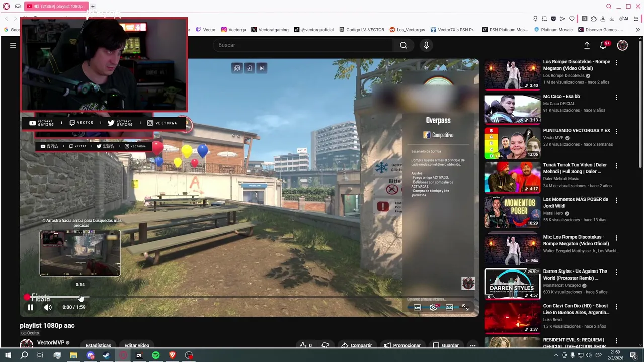
Task: Open options for Mc Caco - Esa bb
Action: click(x=616, y=97)
